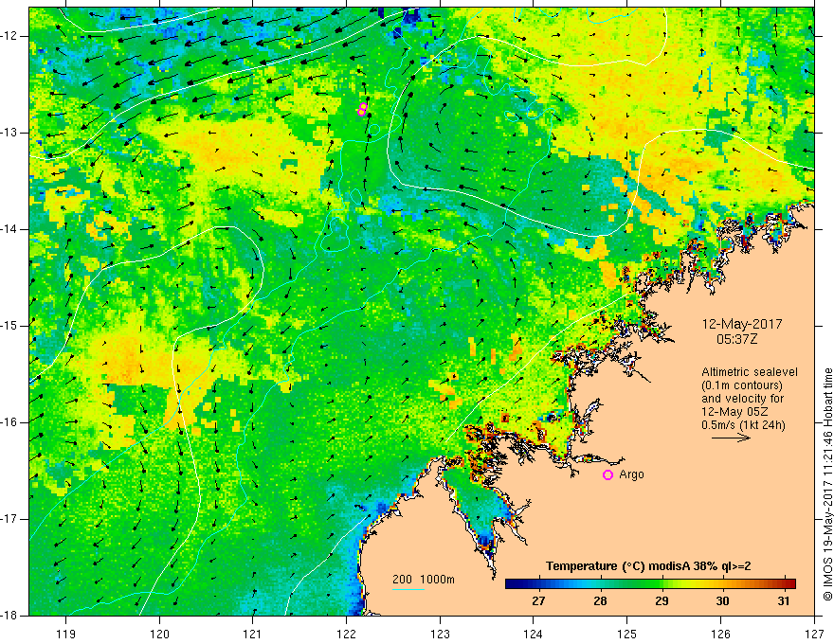Image resolution: width=834 pixels, height=644 pixels.
Task: Click the colorbar value 30
Action: (722, 601)
